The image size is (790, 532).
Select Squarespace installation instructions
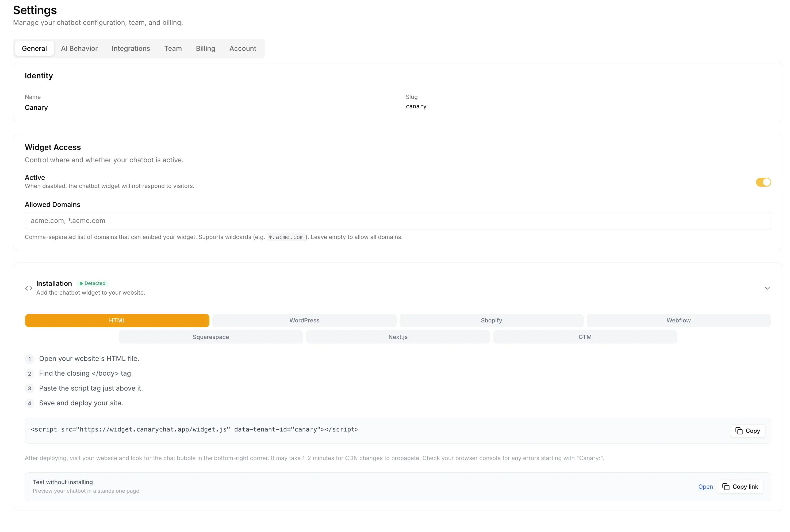211,337
